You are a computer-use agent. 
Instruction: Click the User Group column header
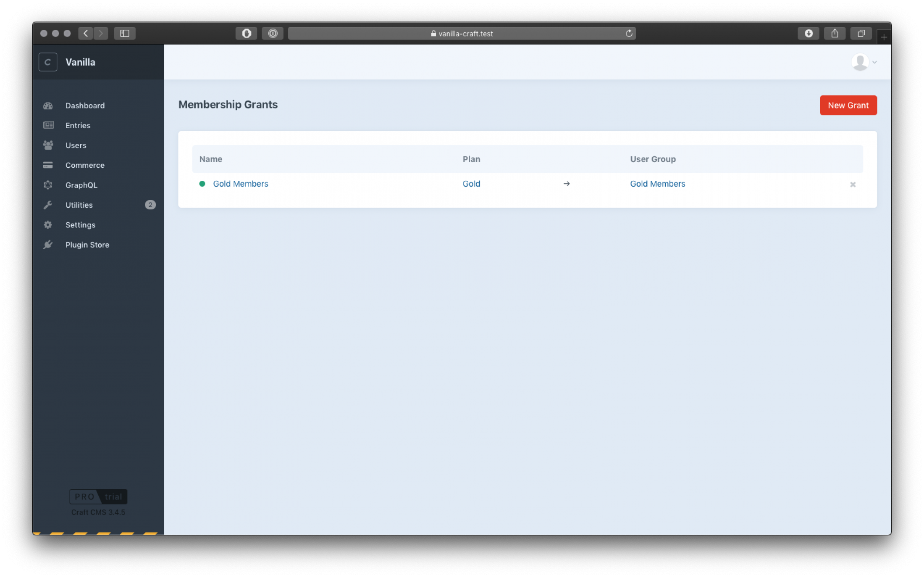(x=653, y=159)
